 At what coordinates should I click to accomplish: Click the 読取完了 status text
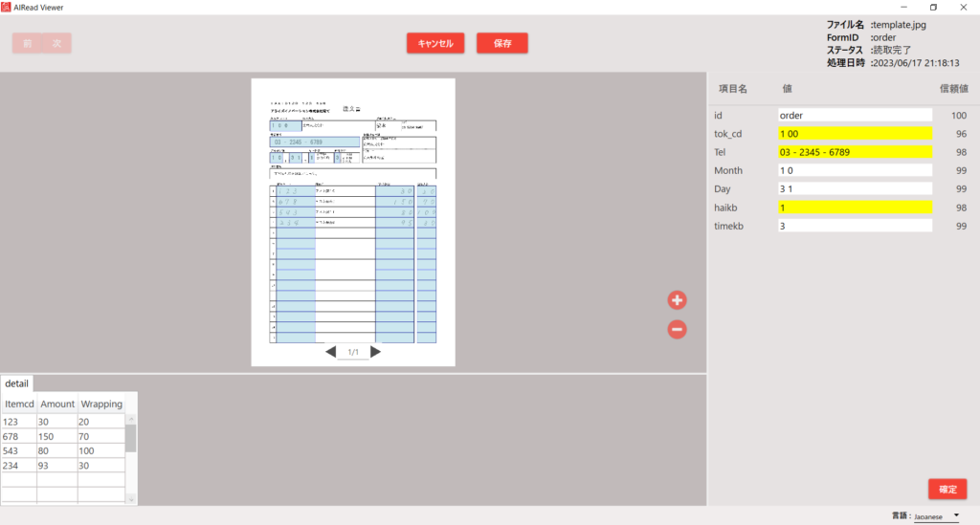click(892, 50)
